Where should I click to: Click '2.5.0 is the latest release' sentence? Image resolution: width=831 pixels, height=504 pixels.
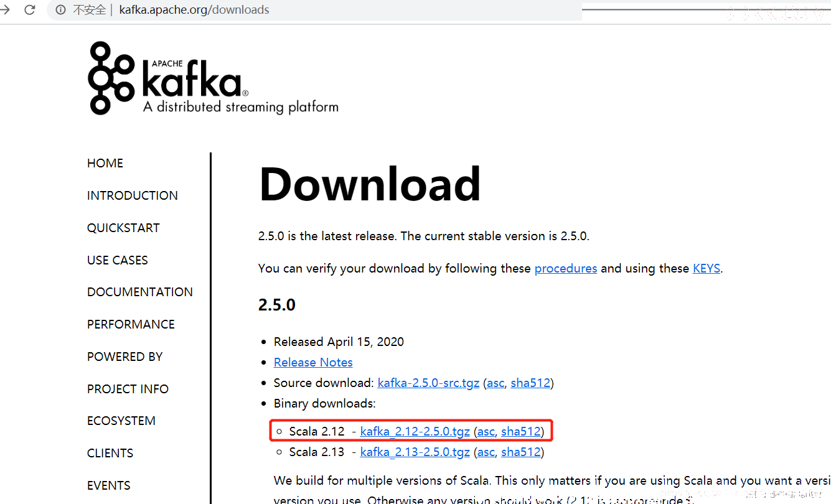point(327,236)
